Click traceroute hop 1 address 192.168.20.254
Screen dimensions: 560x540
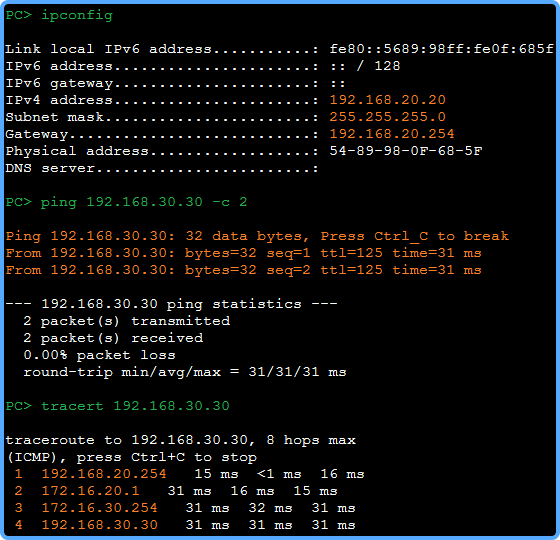pyautogui.click(x=104, y=474)
